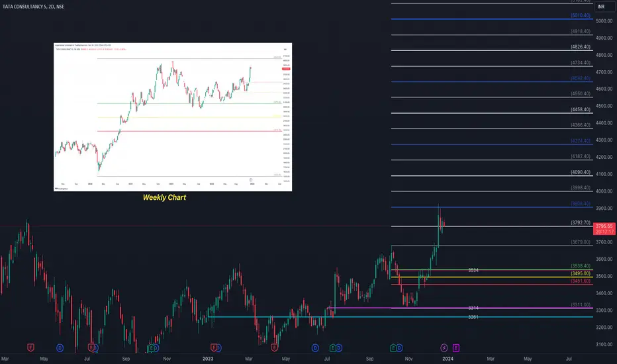This screenshot has height=364, width=617.
Task: Click the red current price tag 3795.55
Action: click(604, 228)
